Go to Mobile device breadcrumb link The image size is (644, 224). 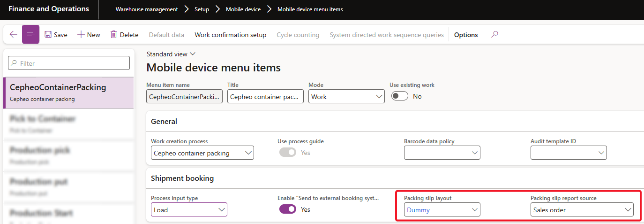click(243, 9)
